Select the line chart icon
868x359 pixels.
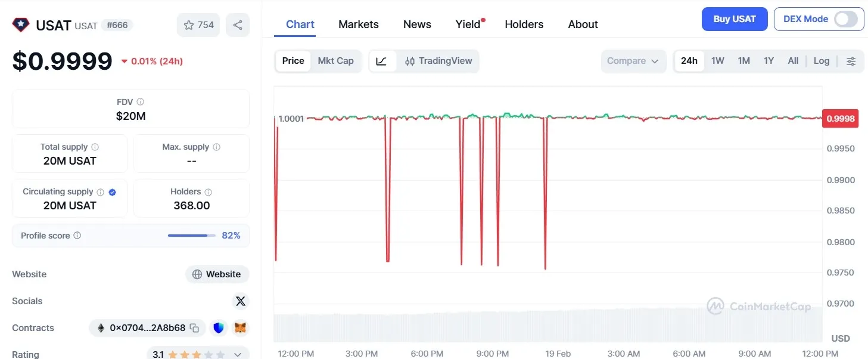(381, 60)
